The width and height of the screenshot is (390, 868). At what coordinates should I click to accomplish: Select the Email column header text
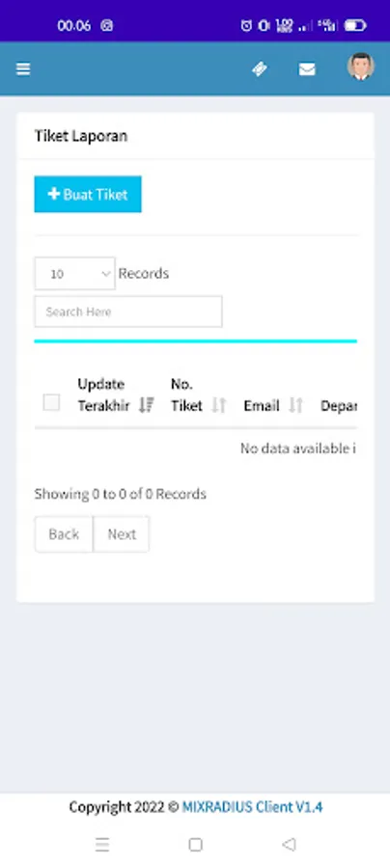[262, 406]
